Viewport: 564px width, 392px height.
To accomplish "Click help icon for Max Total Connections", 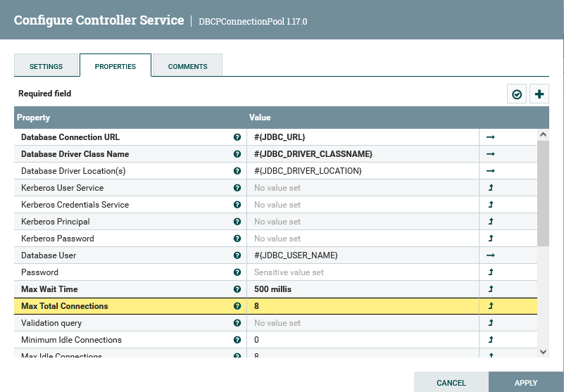I will [x=237, y=306].
